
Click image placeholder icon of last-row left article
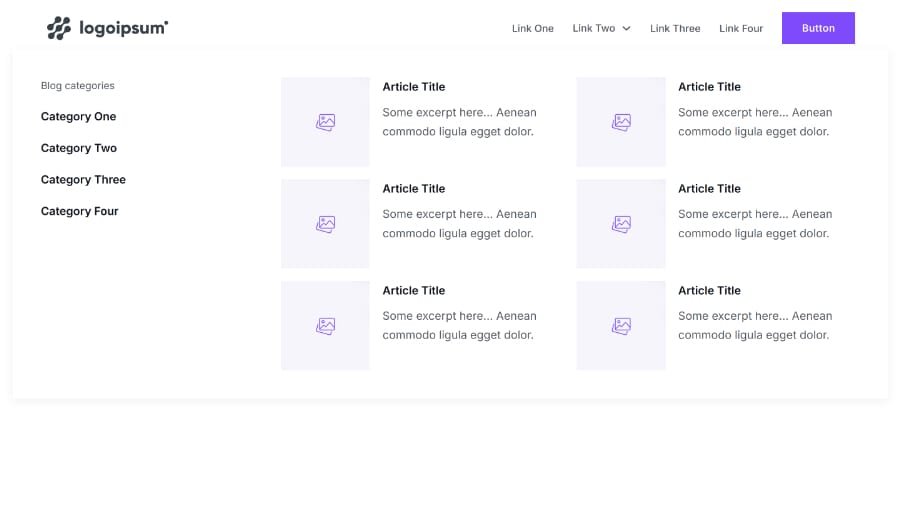325,326
